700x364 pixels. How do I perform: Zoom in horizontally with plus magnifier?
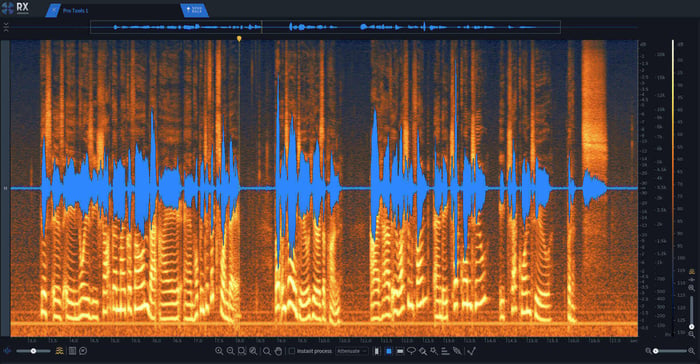tap(219, 351)
